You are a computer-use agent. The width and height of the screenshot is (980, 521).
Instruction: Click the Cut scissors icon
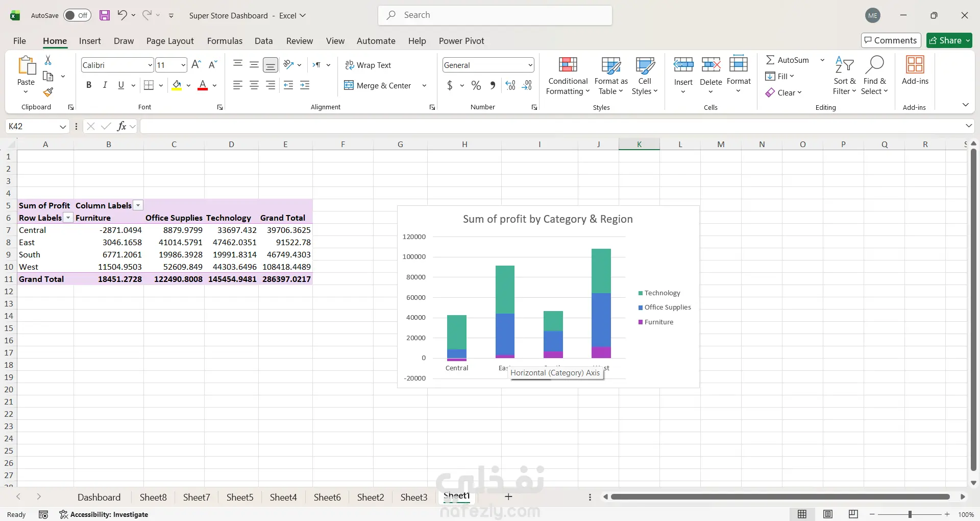coord(48,60)
